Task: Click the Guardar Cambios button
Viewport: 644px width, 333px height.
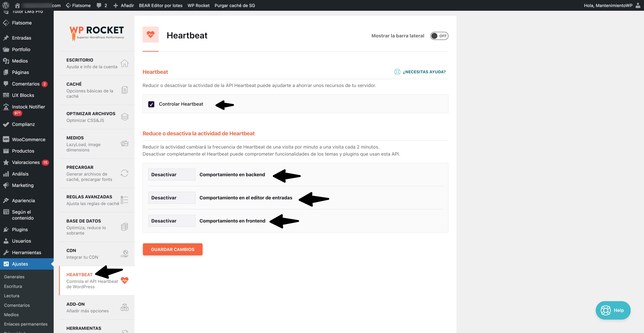Action: click(173, 249)
